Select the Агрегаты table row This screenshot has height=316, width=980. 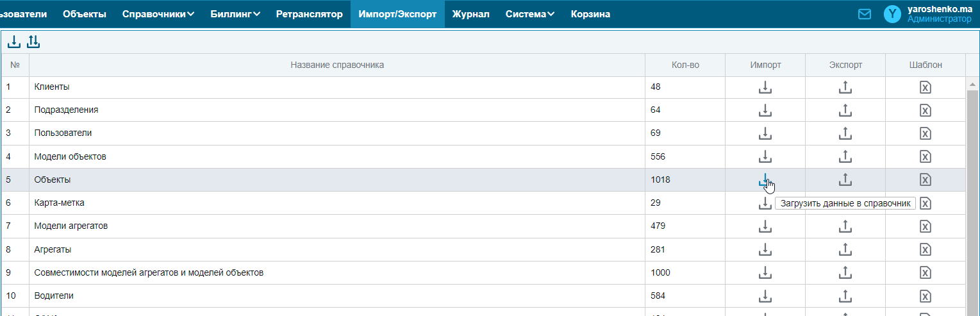click(x=320, y=249)
